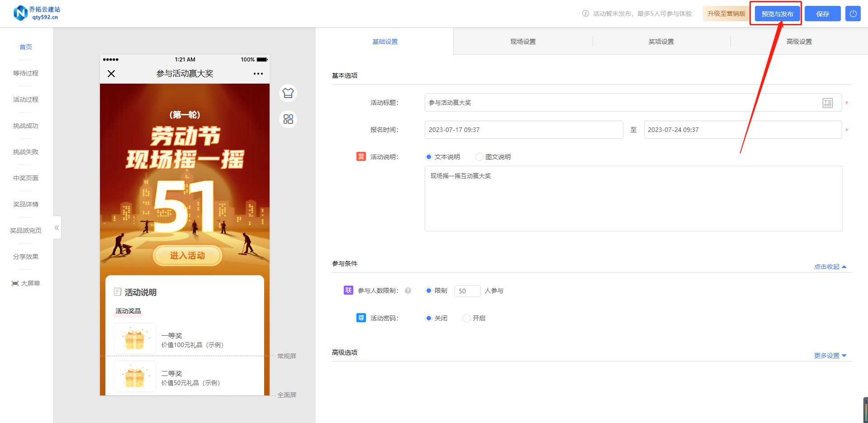Select 关闭 for 活动密码

[428, 318]
